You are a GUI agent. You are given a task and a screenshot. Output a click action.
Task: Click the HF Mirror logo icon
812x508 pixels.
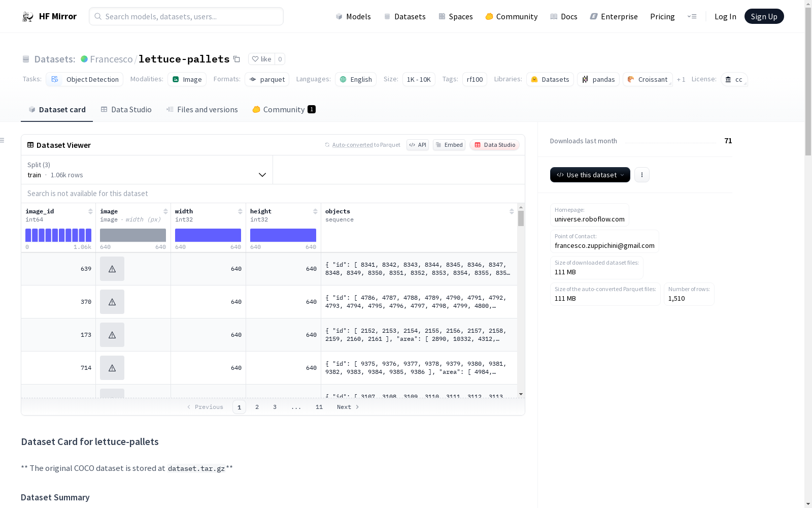(28, 17)
